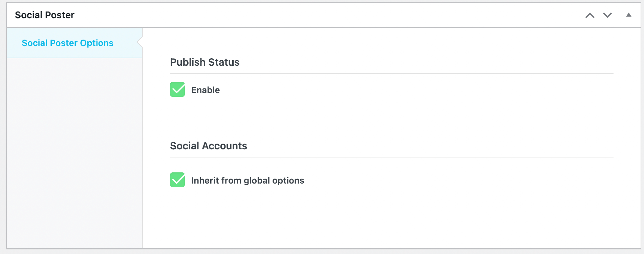The image size is (644, 254).
Task: Move the Social Poster panel down
Action: (607, 15)
